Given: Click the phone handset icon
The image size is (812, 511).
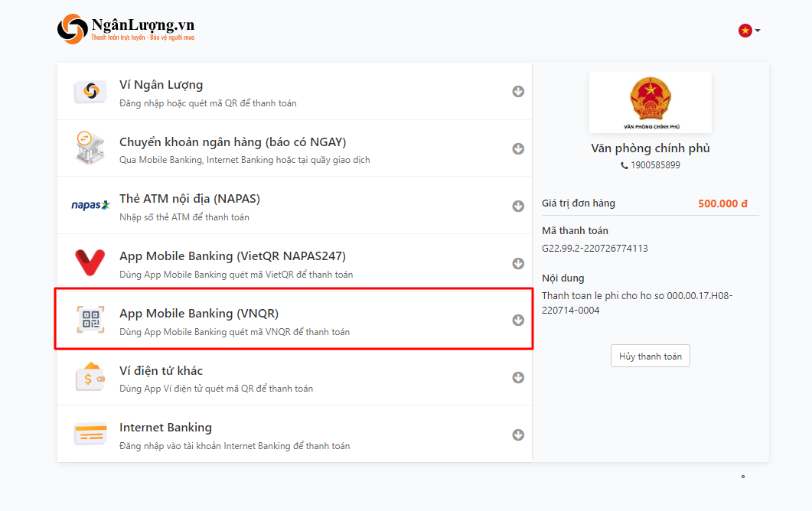Looking at the screenshot, I should (624, 166).
